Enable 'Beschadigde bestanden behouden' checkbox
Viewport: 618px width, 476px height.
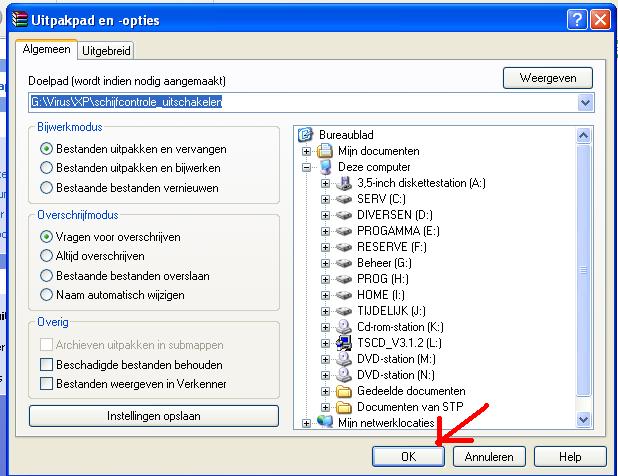(x=47, y=365)
